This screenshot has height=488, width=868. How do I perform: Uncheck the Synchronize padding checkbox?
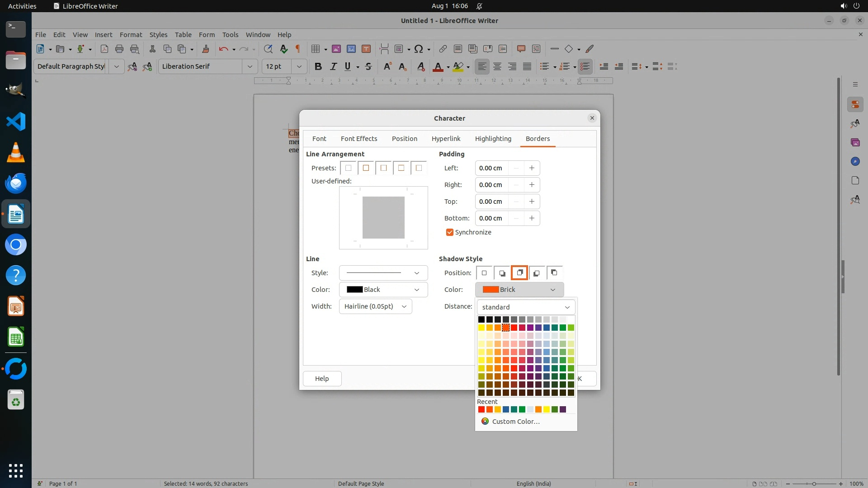449,232
